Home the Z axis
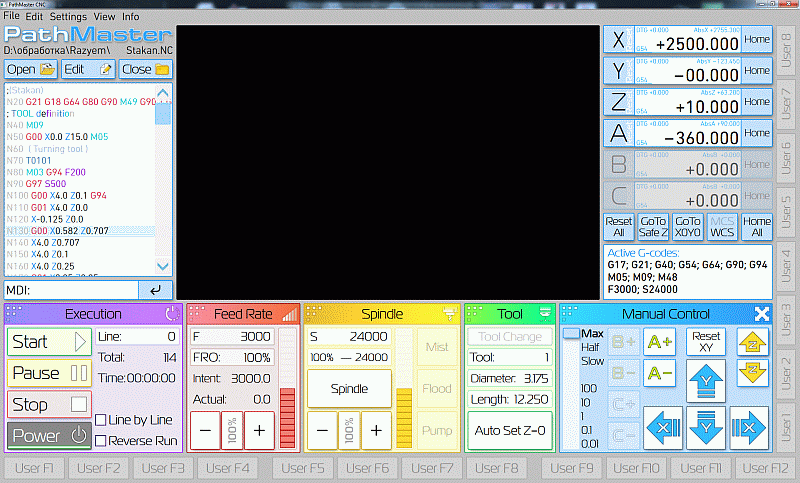Image resolution: width=800 pixels, height=483 pixels. click(757, 101)
